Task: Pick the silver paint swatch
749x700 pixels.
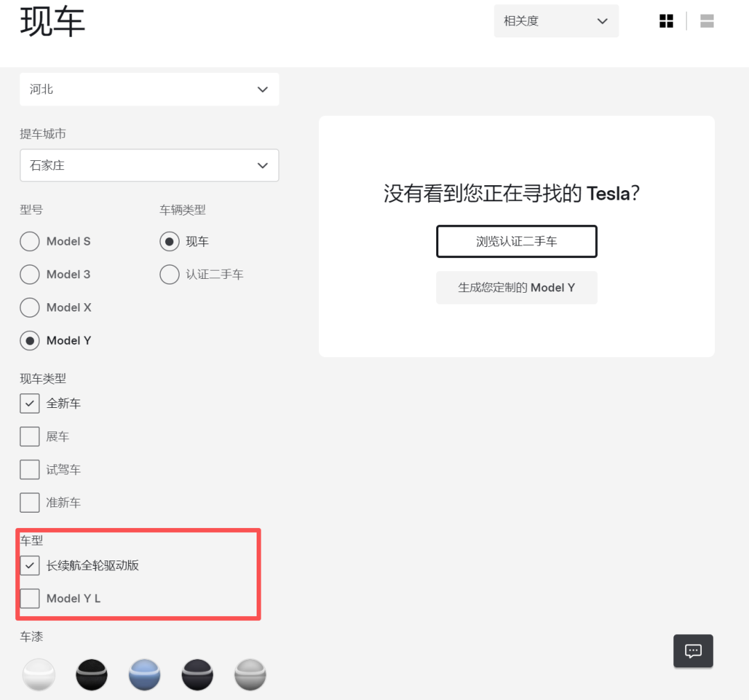Action: click(x=250, y=674)
